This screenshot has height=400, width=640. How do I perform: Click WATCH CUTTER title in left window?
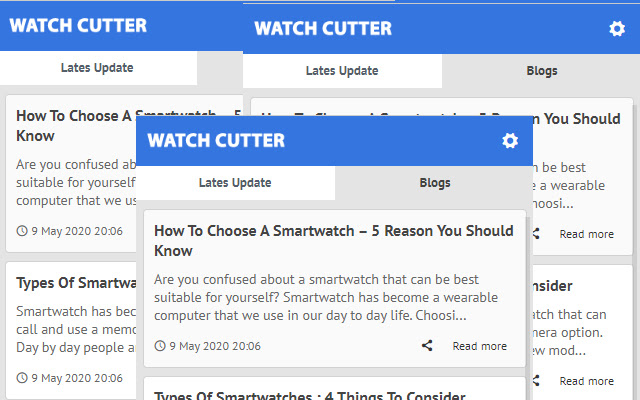[78, 26]
